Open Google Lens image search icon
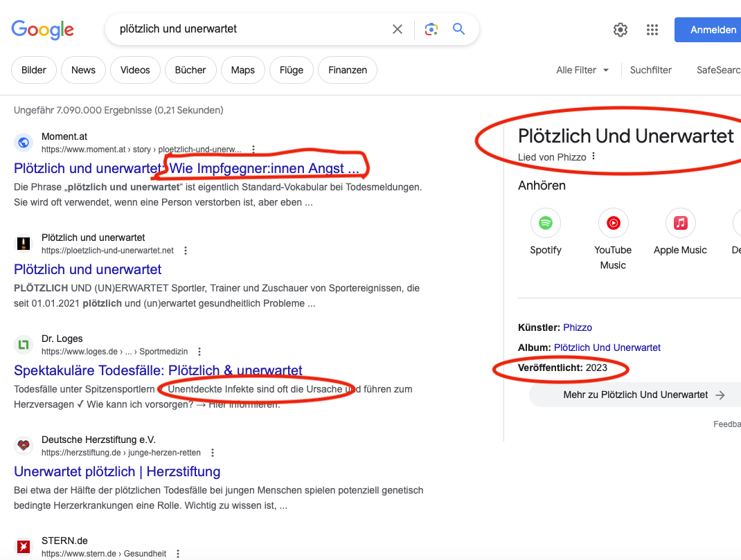This screenshot has width=741, height=560. pyautogui.click(x=431, y=29)
